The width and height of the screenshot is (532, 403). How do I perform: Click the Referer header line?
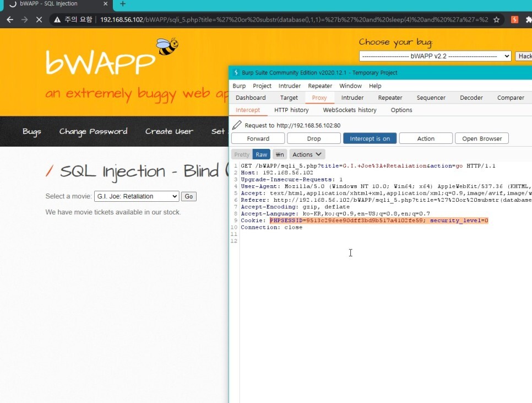386,200
